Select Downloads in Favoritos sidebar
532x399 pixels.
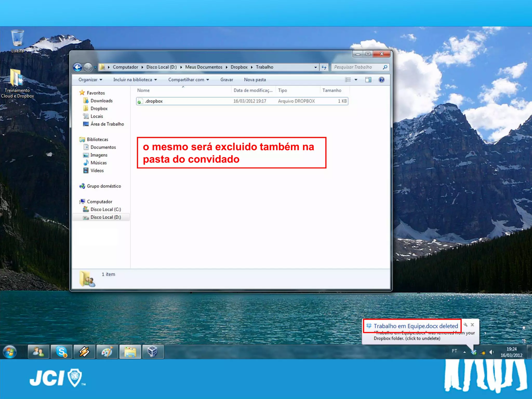pos(101,101)
